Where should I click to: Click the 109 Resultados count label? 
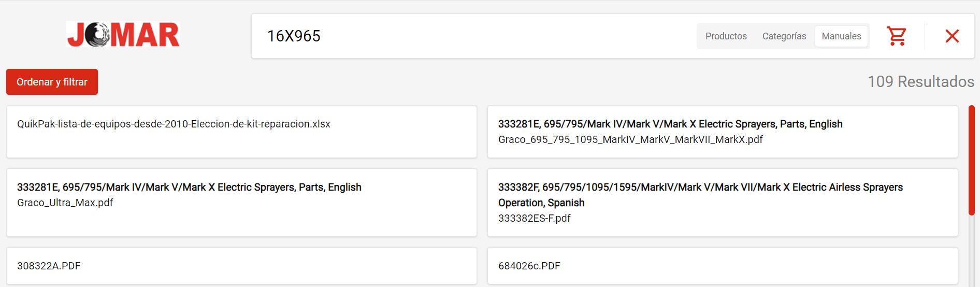tap(921, 81)
